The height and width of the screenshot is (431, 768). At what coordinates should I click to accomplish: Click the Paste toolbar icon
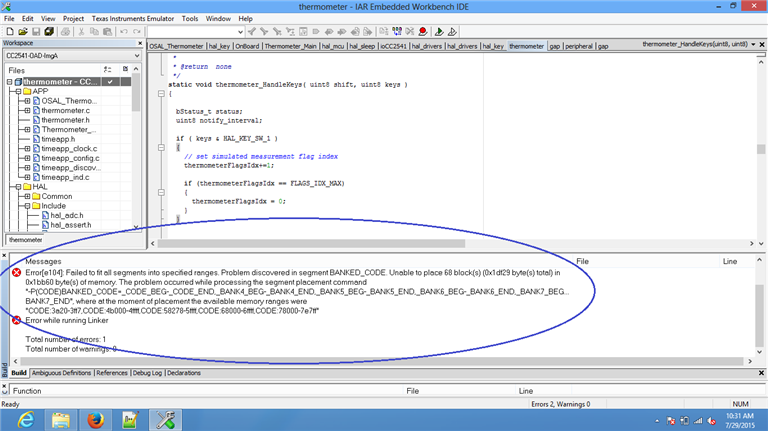[x=107, y=31]
